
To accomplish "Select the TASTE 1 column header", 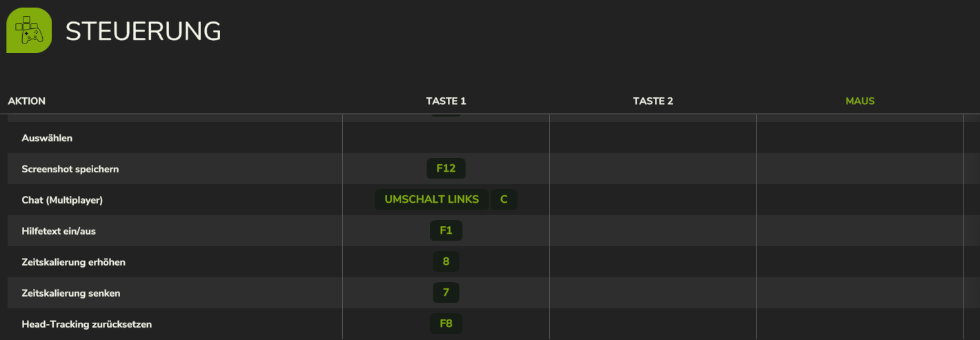I will [446, 101].
